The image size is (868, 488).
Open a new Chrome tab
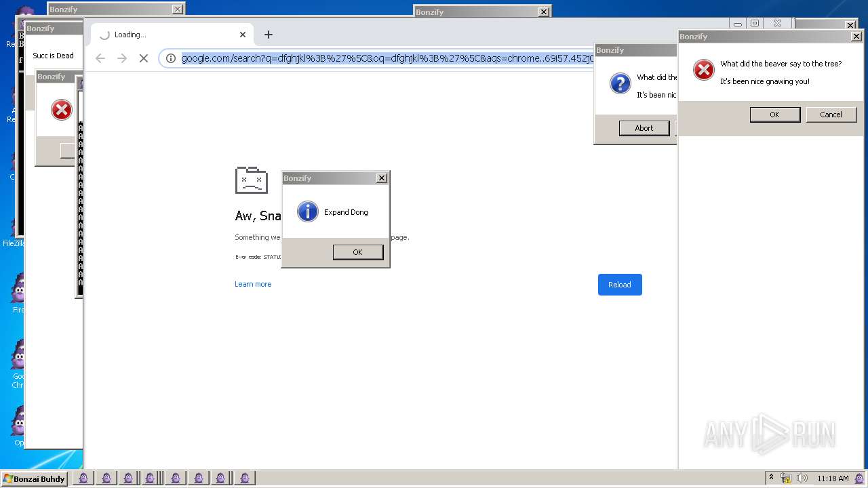(x=269, y=35)
